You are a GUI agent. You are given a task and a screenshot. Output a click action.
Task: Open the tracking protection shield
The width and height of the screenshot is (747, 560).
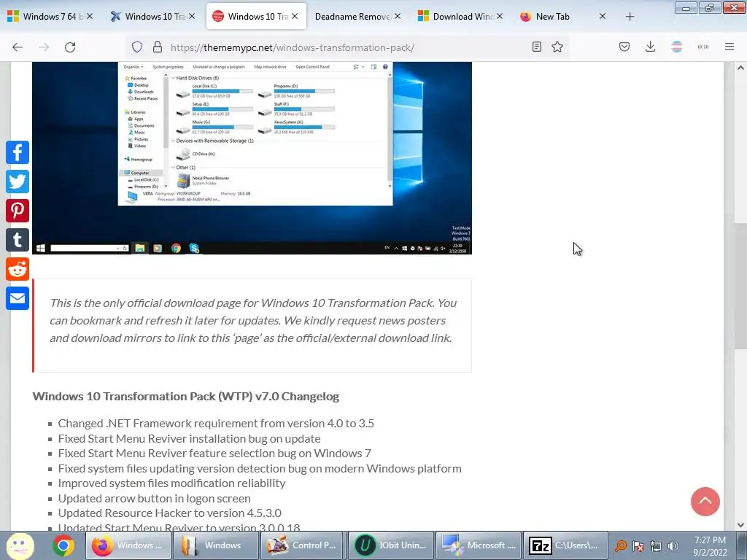(137, 47)
